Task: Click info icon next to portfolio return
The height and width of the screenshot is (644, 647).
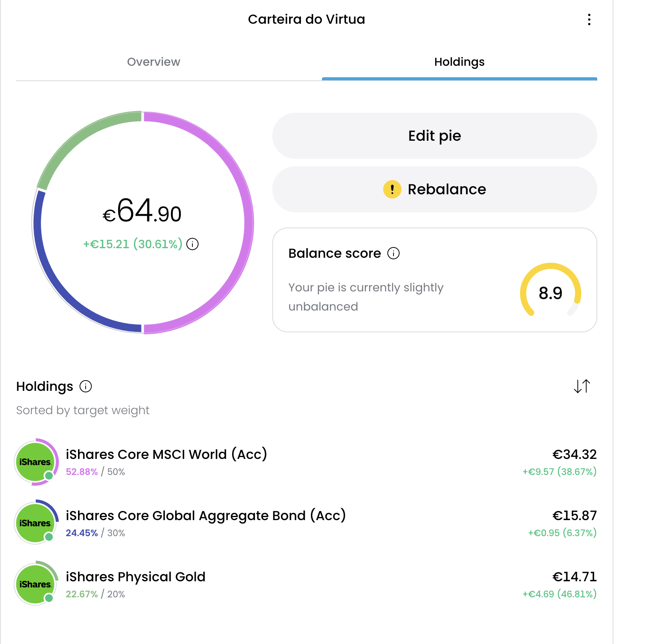Action: pyautogui.click(x=192, y=244)
